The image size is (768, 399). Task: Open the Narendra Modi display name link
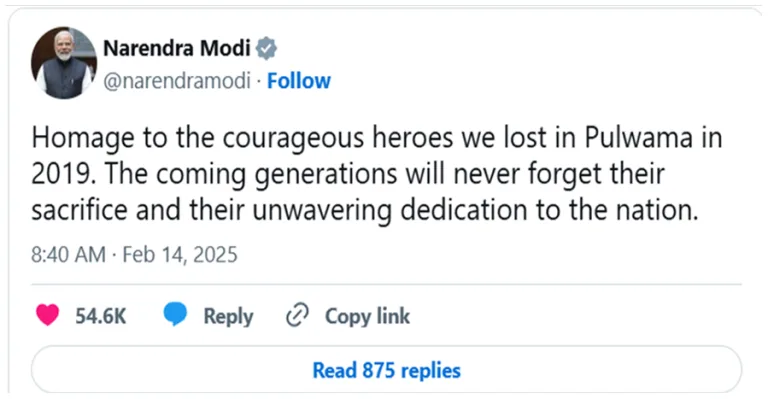coord(177,48)
